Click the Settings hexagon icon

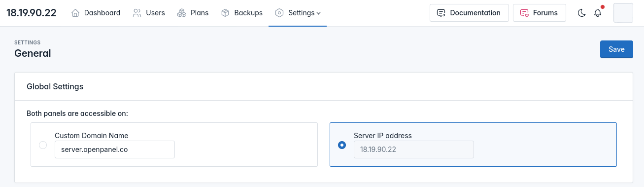(x=279, y=13)
